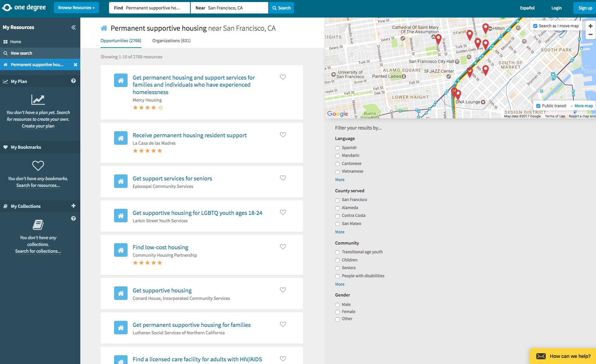Bookmark La Casa de las Madres resource
This screenshot has width=596, height=364.
pos(283,135)
